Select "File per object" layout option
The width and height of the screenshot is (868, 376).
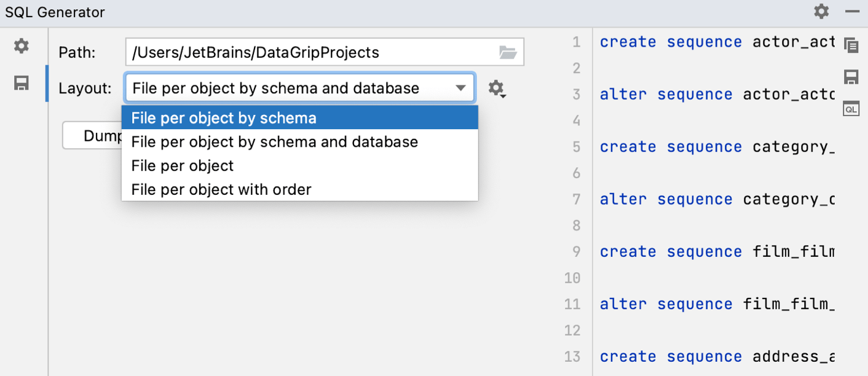click(x=299, y=166)
